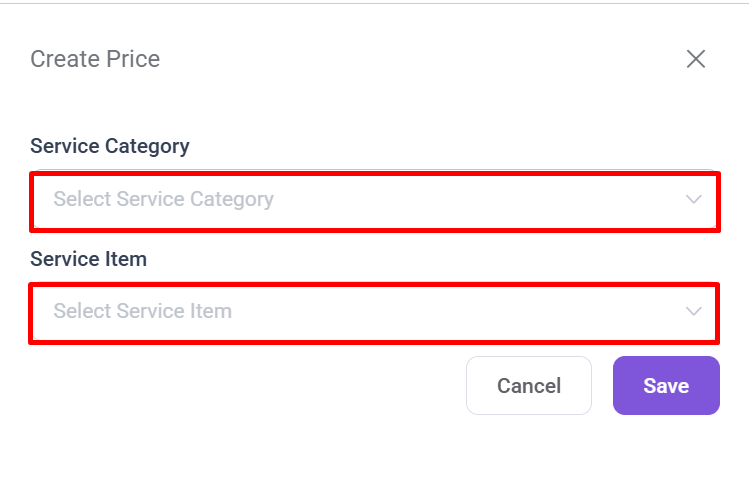Click the Service Category field label

(x=110, y=146)
